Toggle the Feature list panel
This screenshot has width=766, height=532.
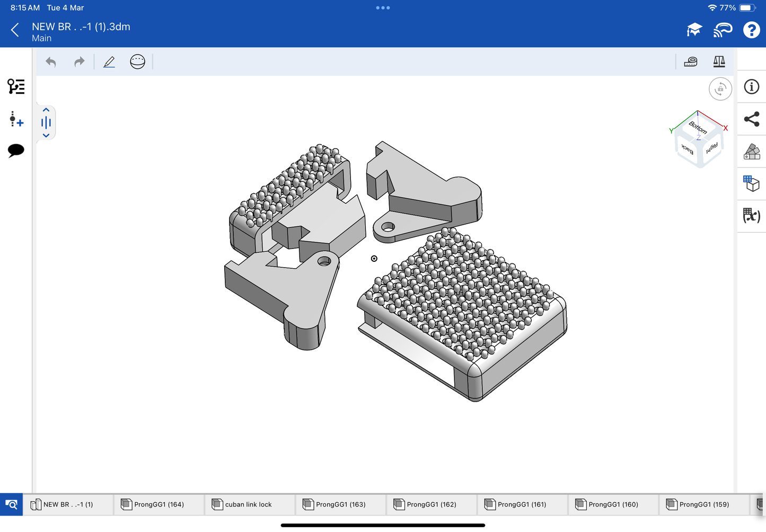[x=16, y=86]
